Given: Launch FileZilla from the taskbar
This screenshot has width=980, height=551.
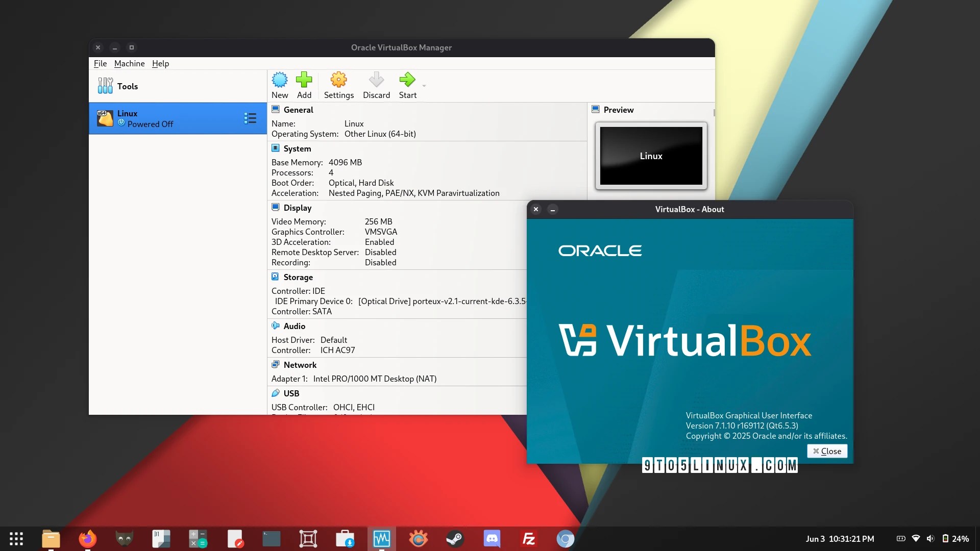Looking at the screenshot, I should point(529,539).
